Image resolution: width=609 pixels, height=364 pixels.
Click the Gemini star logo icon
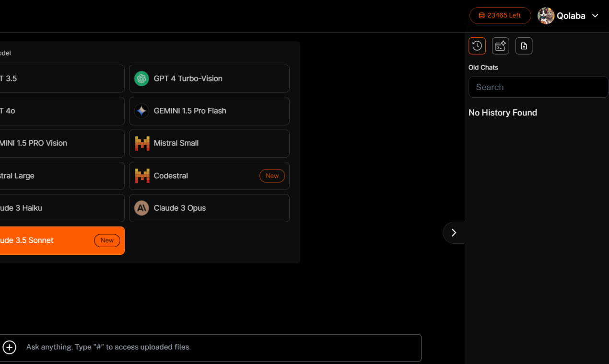coord(141,111)
